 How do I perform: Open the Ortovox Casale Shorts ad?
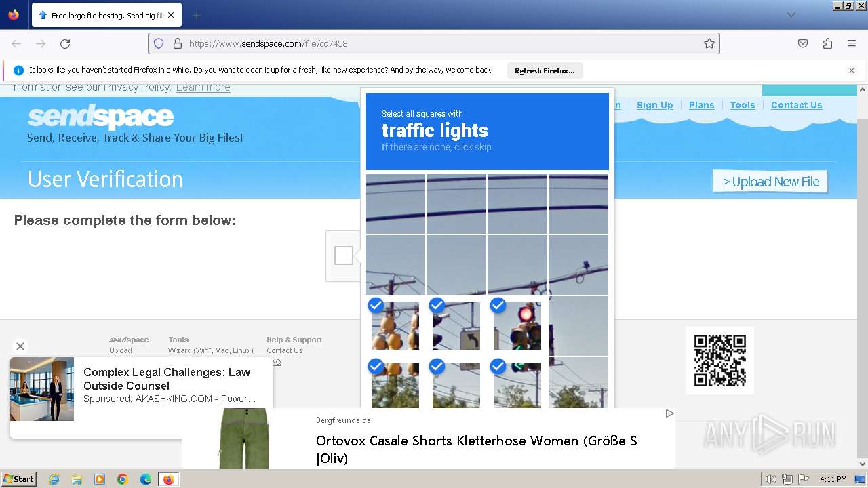click(477, 449)
